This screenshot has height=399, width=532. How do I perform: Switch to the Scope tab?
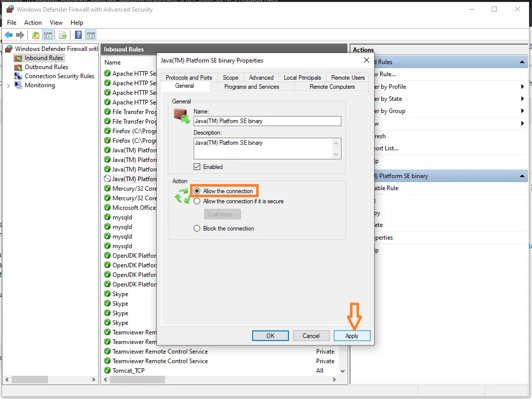coord(230,78)
